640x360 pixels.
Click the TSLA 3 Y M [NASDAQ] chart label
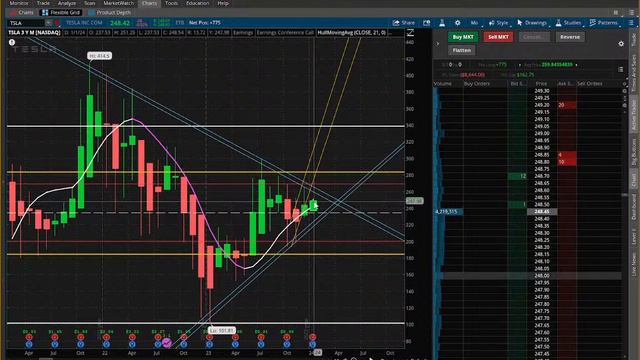34,33
